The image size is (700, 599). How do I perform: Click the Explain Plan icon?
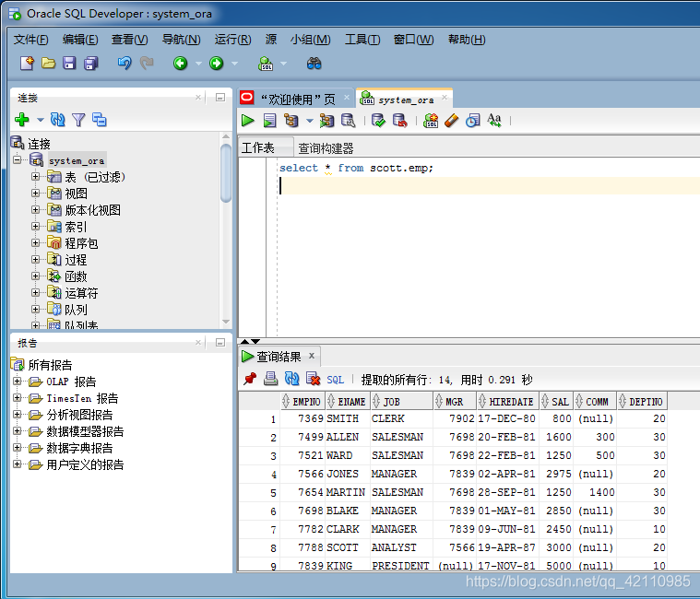tap(291, 121)
